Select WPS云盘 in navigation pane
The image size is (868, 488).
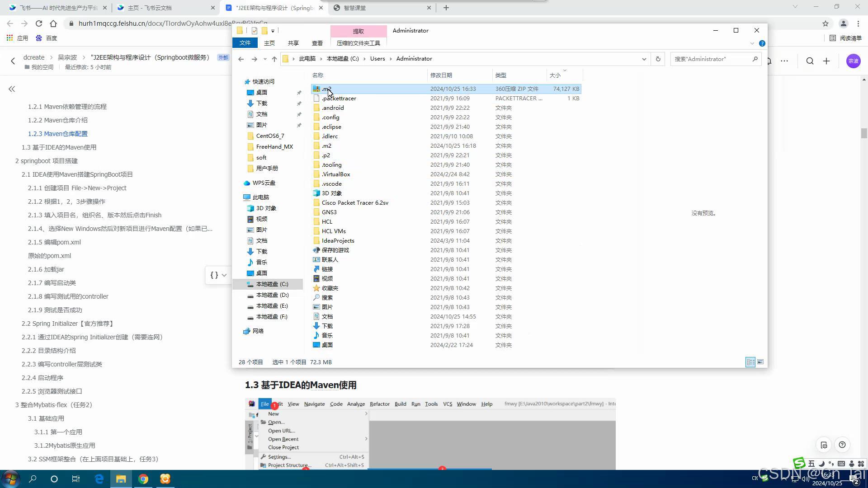pos(264,183)
